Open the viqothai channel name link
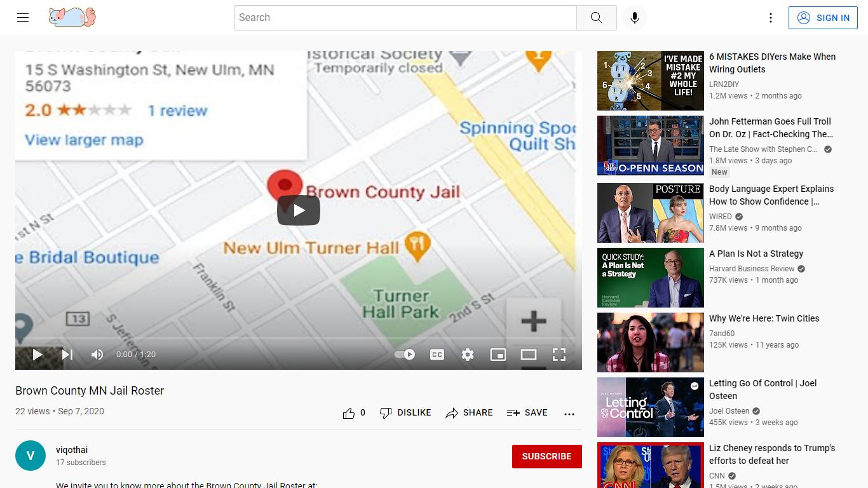 [72, 450]
